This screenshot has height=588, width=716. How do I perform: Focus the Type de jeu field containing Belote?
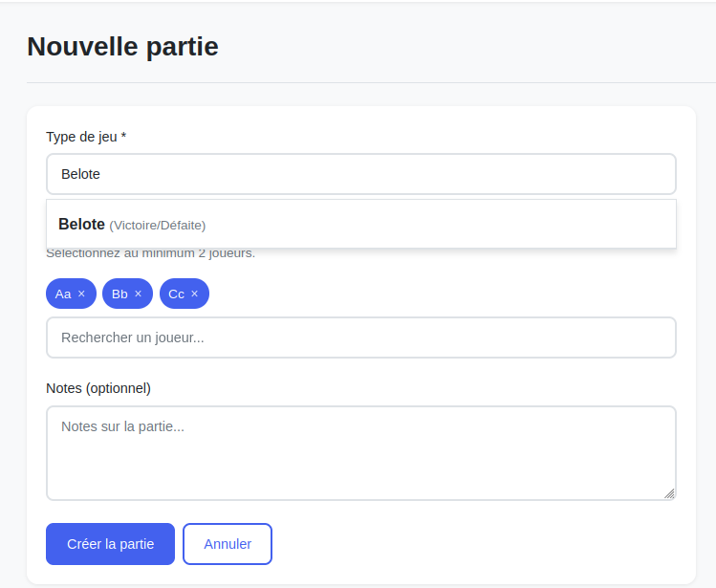point(360,174)
